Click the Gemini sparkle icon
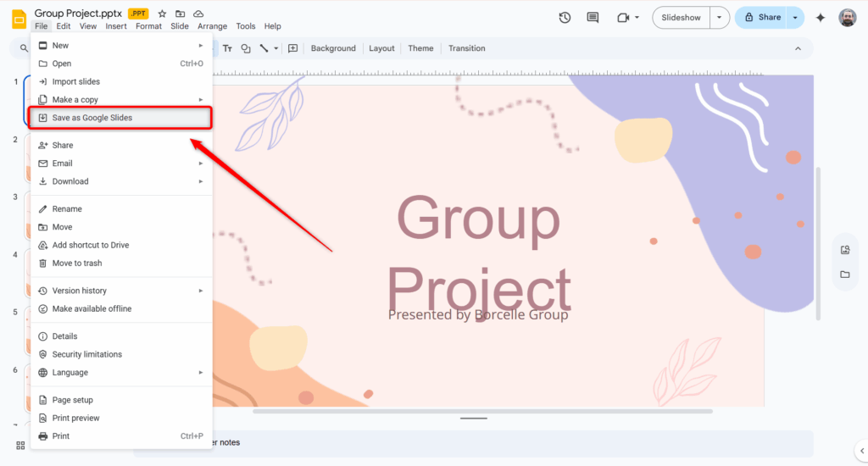 pyautogui.click(x=820, y=18)
